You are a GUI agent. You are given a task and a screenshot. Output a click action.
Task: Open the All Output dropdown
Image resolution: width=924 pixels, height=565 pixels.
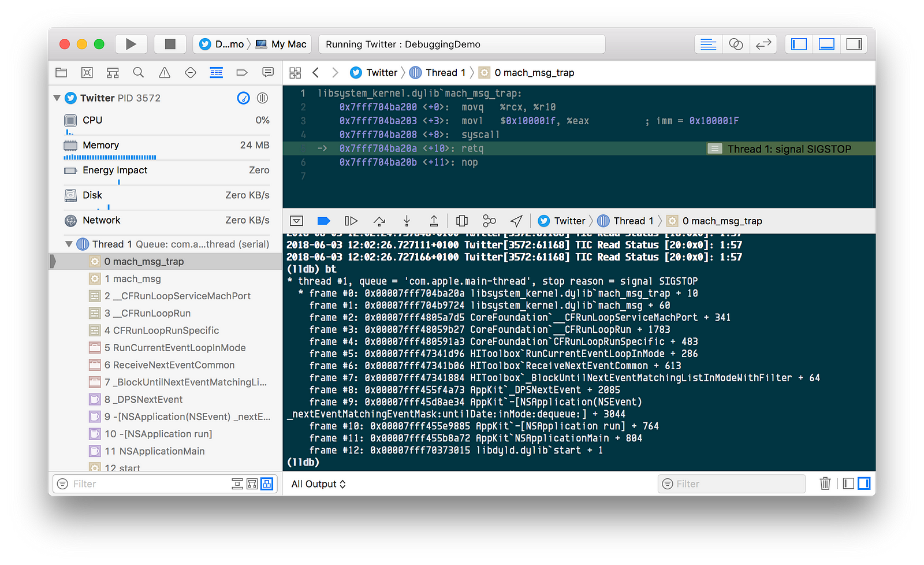point(318,484)
